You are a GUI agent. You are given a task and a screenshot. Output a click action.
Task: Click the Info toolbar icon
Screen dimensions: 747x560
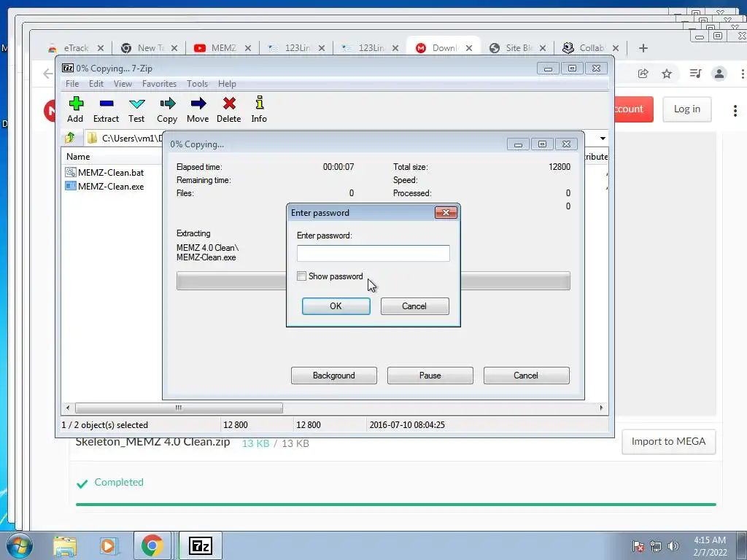tap(259, 109)
